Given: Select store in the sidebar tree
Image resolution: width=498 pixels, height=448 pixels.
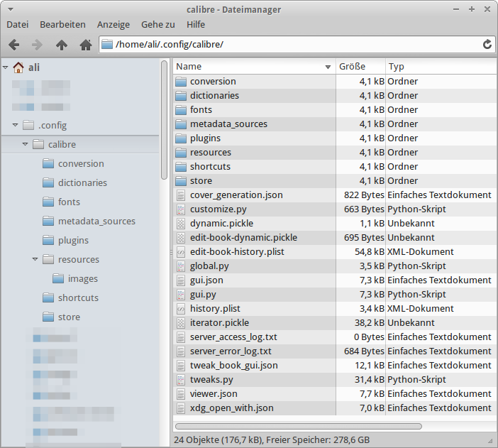Looking at the screenshot, I should (x=69, y=317).
